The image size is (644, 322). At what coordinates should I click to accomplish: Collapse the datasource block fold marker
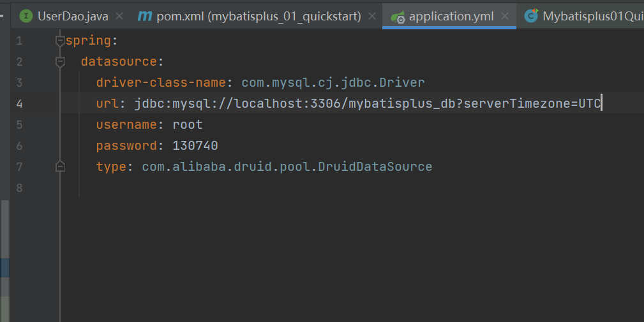(60, 62)
